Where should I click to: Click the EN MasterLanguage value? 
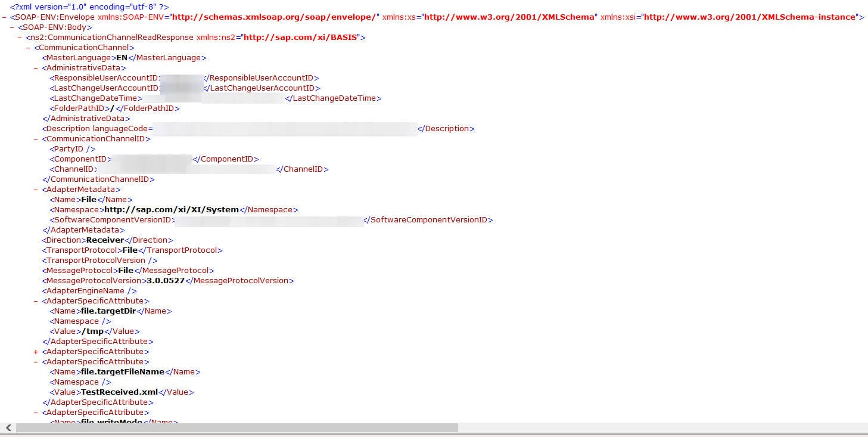click(x=122, y=58)
